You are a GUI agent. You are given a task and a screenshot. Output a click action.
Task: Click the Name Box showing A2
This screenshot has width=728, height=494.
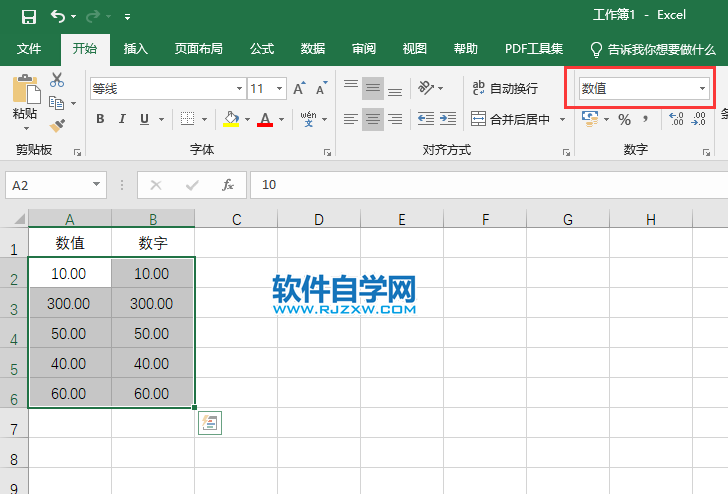56,185
